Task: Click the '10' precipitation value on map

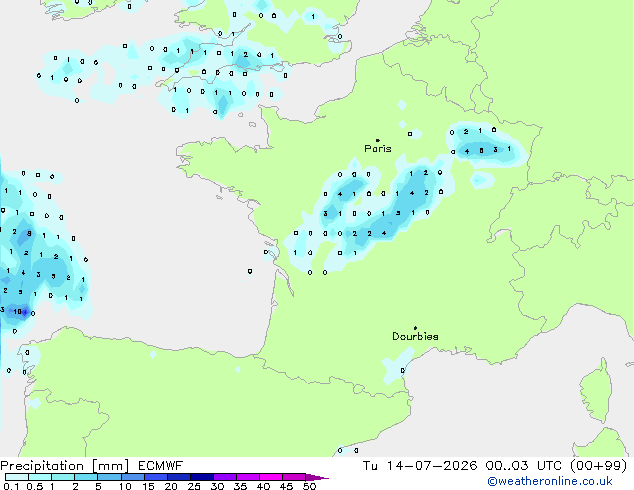Action: (x=17, y=312)
